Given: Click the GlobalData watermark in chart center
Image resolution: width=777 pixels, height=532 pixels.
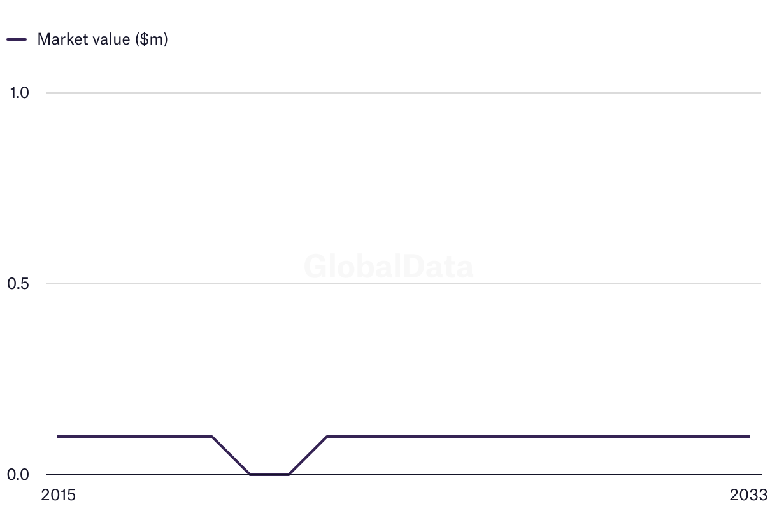Looking at the screenshot, I should click(388, 267).
